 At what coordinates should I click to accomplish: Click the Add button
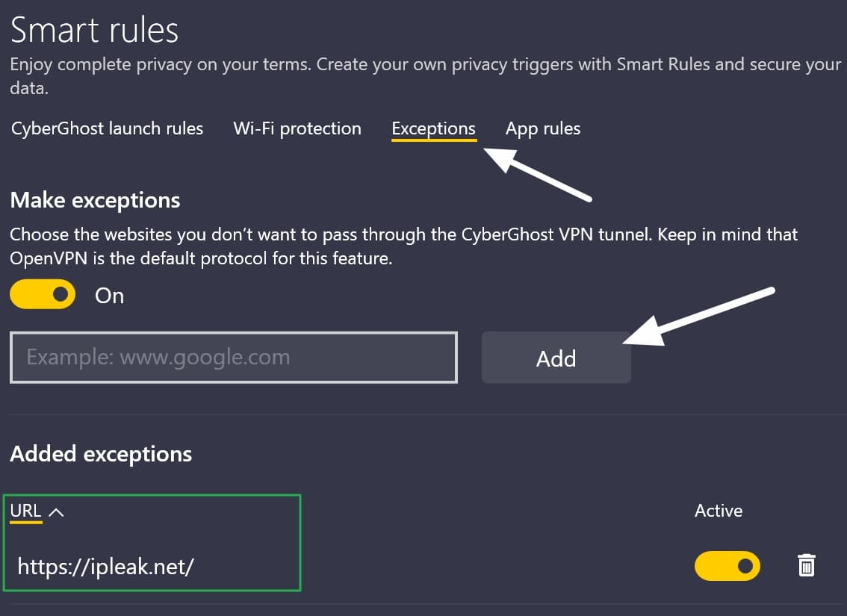pyautogui.click(x=556, y=358)
